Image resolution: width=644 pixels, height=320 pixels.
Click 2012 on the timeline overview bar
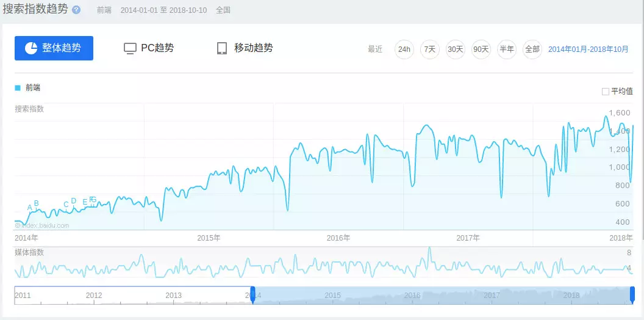pos(94,295)
